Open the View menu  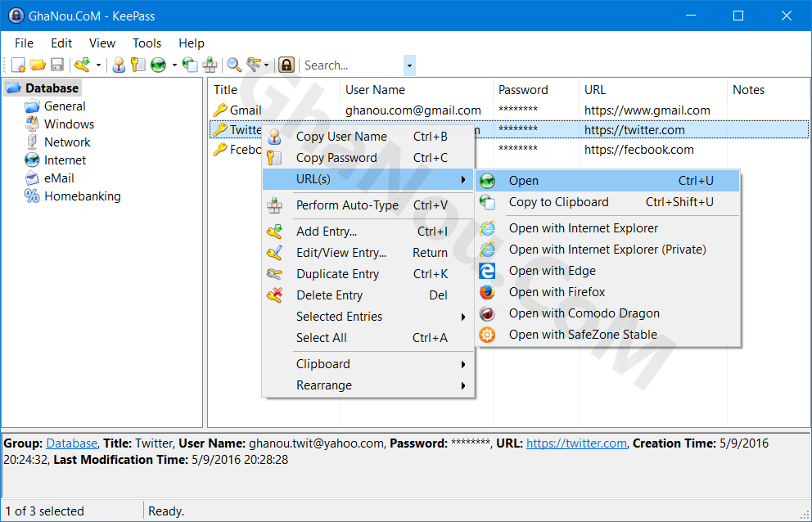(x=102, y=43)
